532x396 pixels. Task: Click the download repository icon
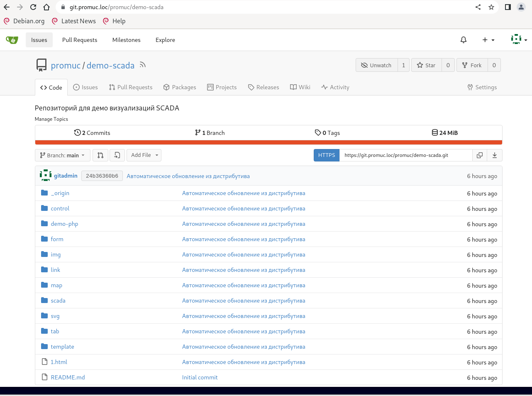click(x=495, y=155)
